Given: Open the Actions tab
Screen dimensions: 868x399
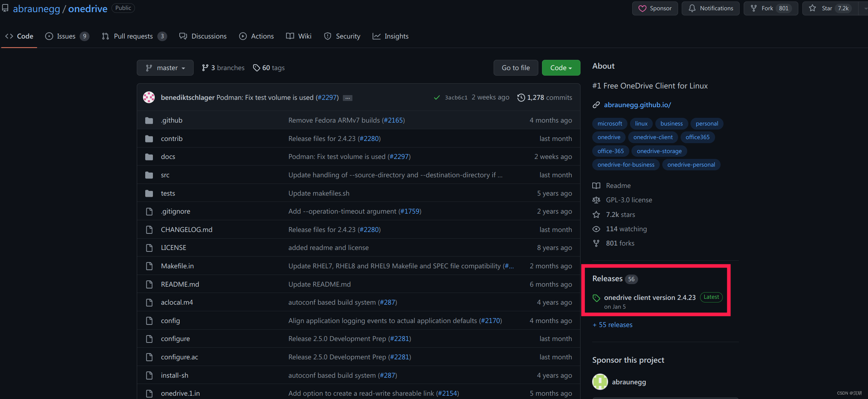Looking at the screenshot, I should point(256,36).
